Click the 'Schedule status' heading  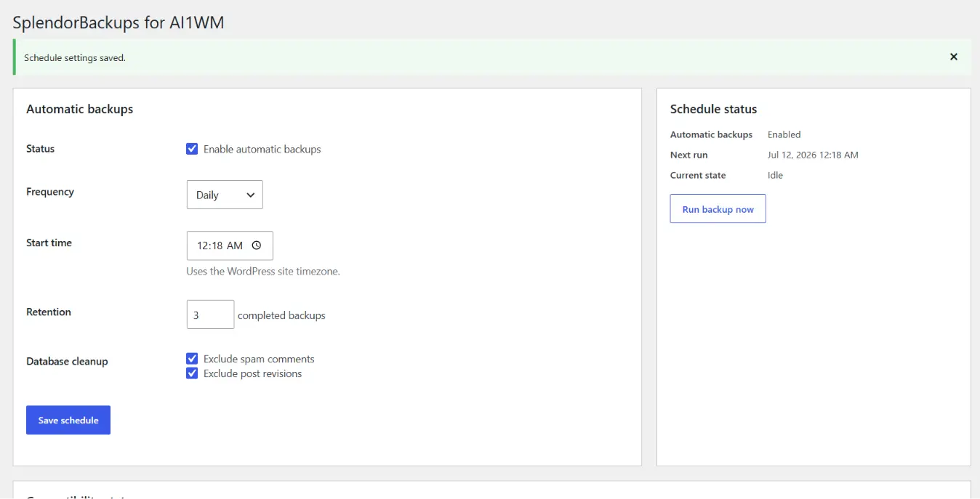point(713,109)
